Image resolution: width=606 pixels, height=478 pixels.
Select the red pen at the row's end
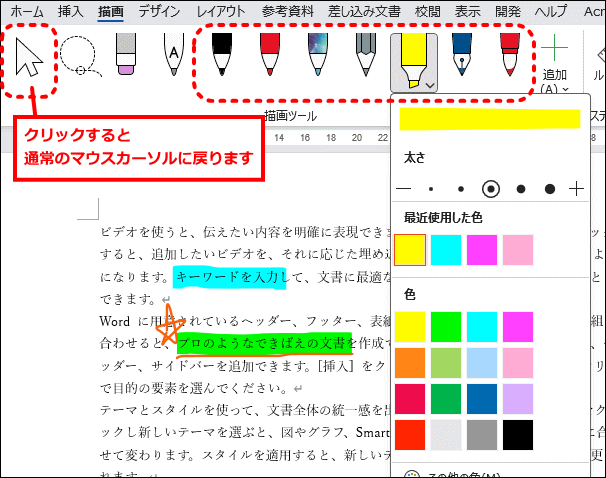tap(510, 54)
